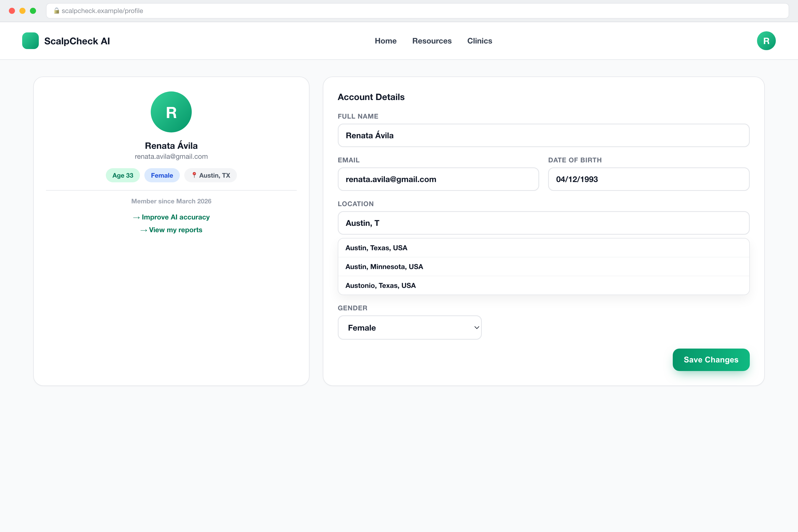Click the lock icon in the address bar
The width and height of the screenshot is (798, 532).
(x=57, y=11)
